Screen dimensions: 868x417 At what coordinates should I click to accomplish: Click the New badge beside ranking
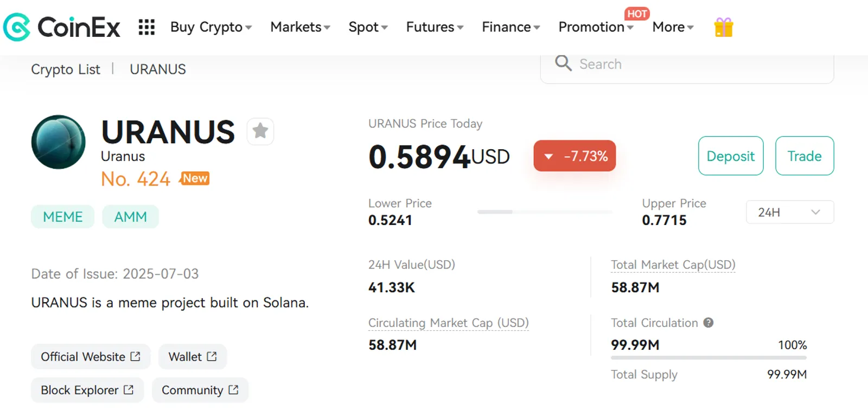[x=195, y=178]
